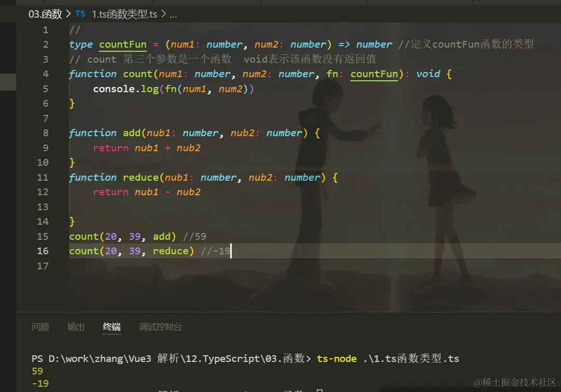Expand the breadcrumb ellipsis symbol item

pos(173,14)
